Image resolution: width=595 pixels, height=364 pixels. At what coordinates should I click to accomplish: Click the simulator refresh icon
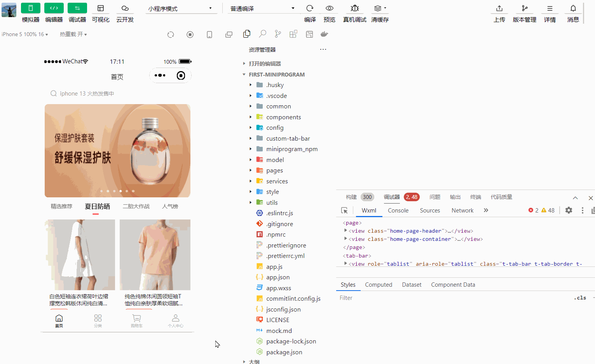(x=171, y=35)
